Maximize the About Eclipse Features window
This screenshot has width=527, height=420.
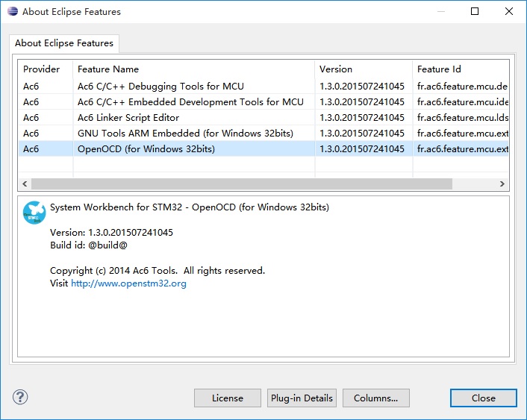pos(475,11)
